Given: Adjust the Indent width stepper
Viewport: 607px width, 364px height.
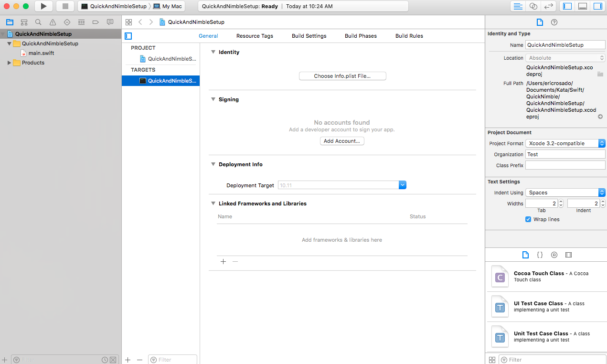Looking at the screenshot, I should [x=603, y=203].
